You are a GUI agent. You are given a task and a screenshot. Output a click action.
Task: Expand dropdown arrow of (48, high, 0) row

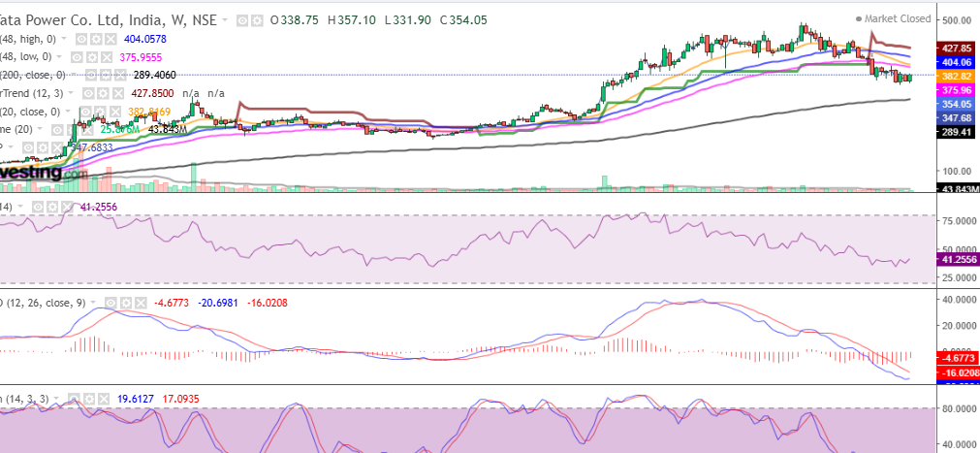[66, 40]
